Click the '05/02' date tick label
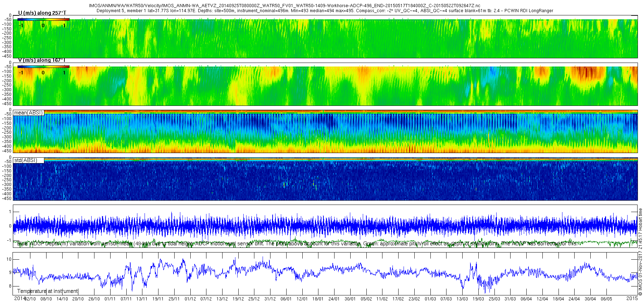644x304 pixels. coord(366,299)
